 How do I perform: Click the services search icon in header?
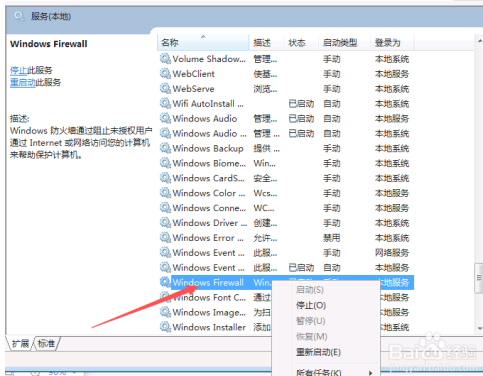(x=19, y=16)
